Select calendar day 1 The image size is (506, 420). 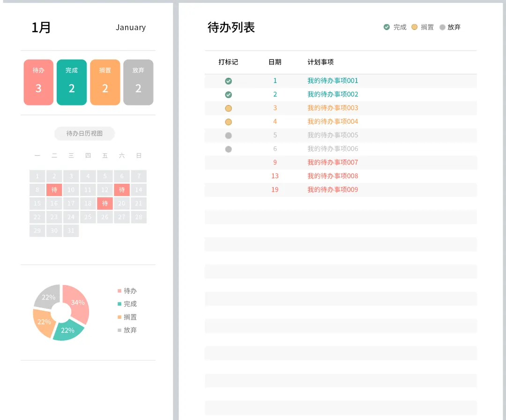tap(37, 176)
